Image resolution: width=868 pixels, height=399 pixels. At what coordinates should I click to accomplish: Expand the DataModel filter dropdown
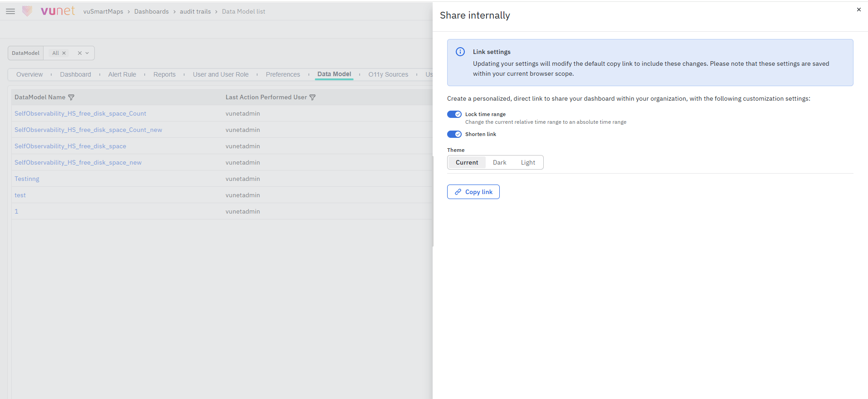(88, 53)
